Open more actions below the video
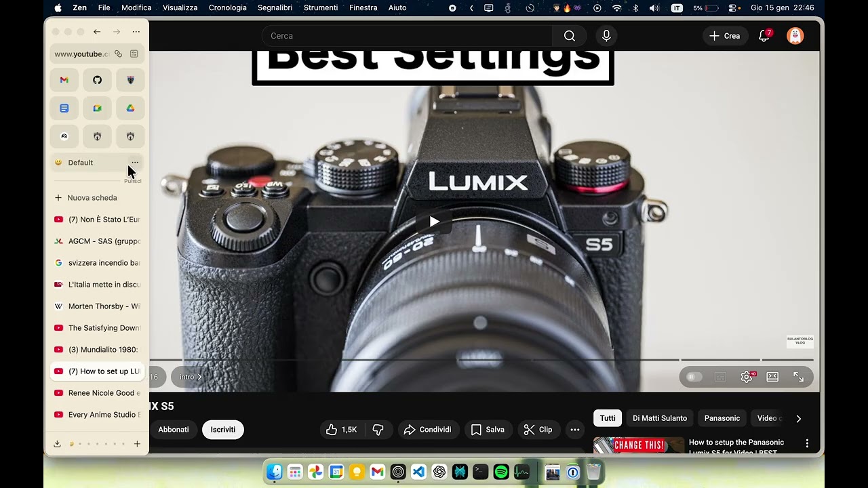868x488 pixels. (x=575, y=430)
